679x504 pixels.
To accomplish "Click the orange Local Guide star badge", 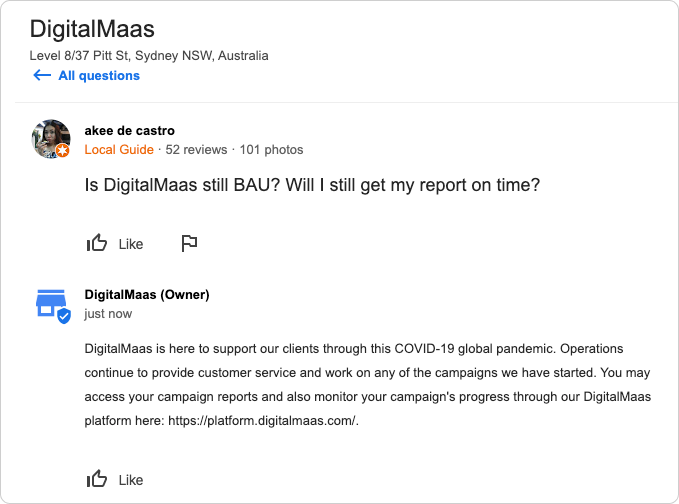I will tap(63, 151).
